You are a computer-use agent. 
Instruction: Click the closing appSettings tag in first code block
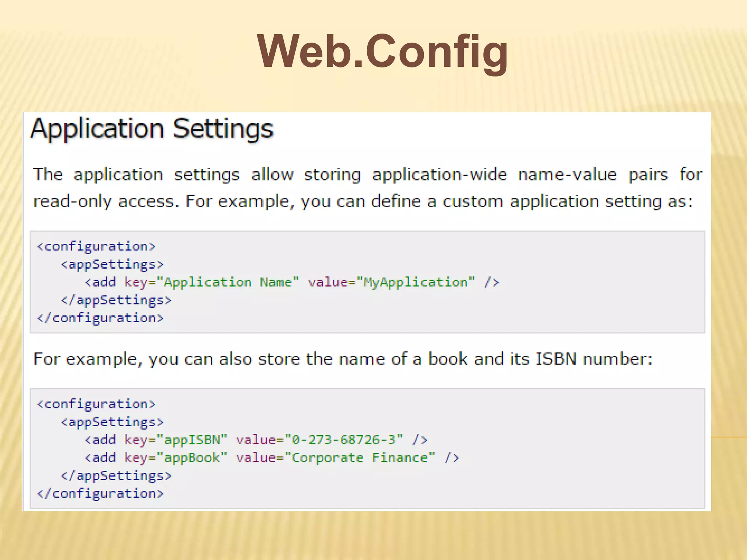(116, 300)
